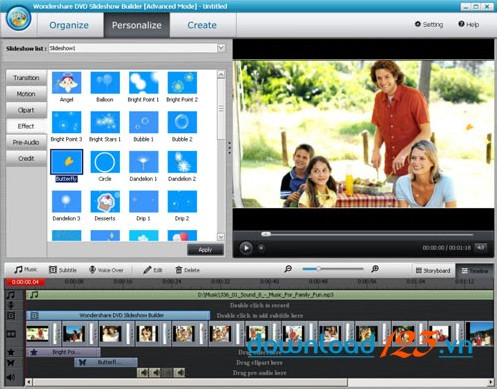Image resolution: width=497 pixels, height=389 pixels.
Task: Select the Drip 2 effect
Action: (x=182, y=202)
